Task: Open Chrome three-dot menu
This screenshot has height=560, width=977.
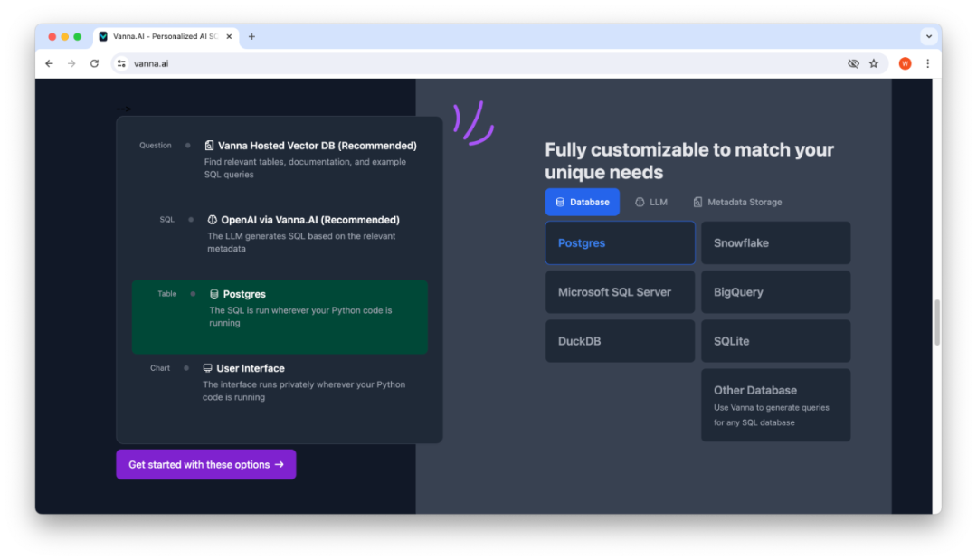Action: point(928,63)
